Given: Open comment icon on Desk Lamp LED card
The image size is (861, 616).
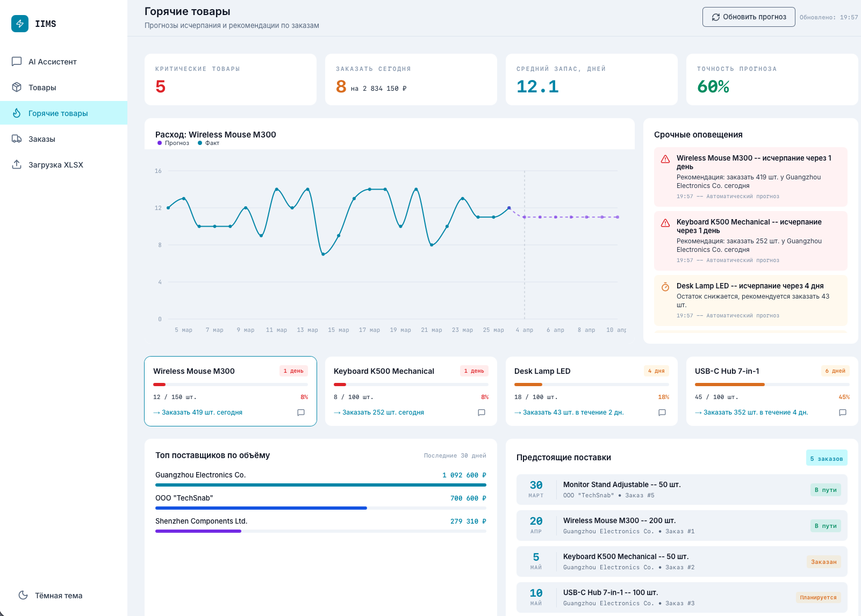Looking at the screenshot, I should (662, 412).
